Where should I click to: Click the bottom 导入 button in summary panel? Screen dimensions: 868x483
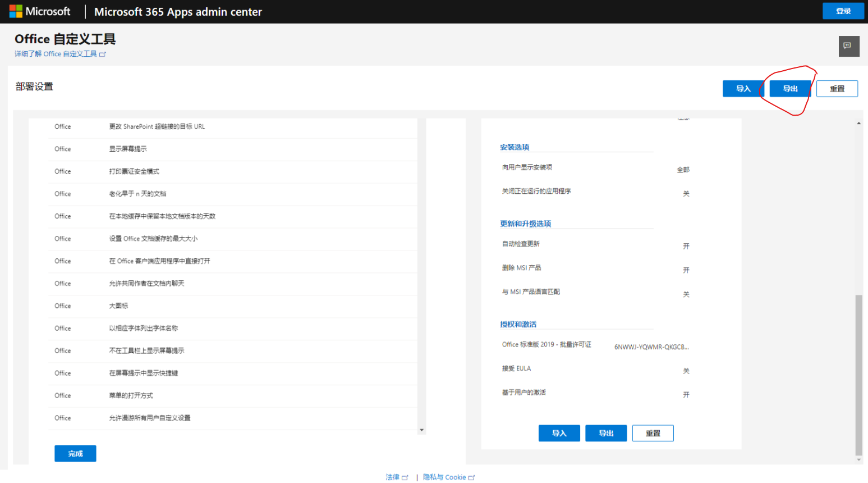click(559, 433)
